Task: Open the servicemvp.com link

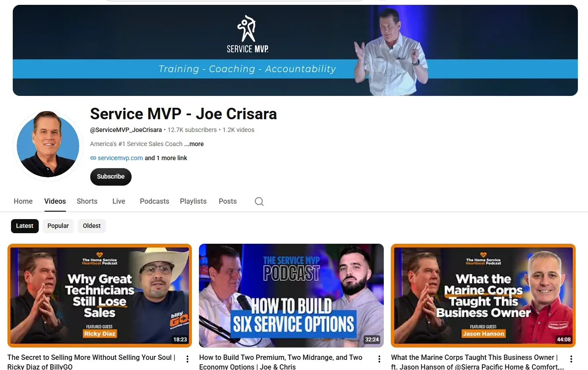Action: click(x=120, y=158)
